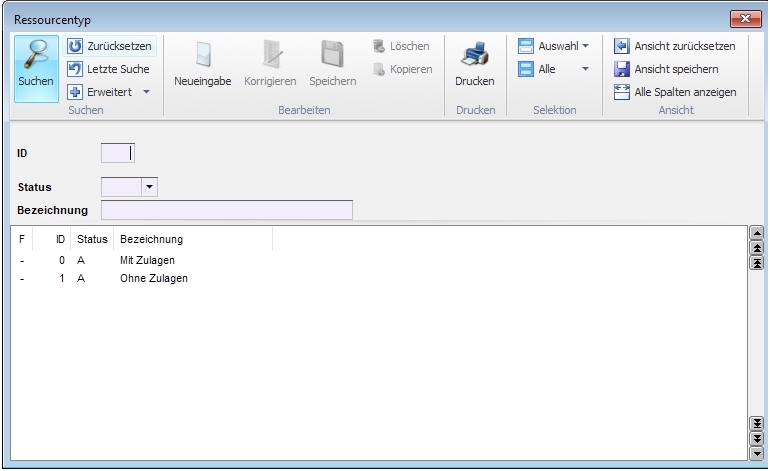Screen dimensions: 770x471
Task: Expand the Auswahl dropdown arrow
Action: point(585,46)
